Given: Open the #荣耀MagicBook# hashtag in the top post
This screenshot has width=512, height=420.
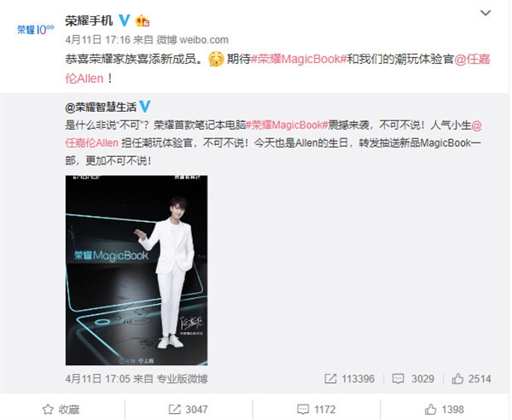Looking at the screenshot, I should 299,59.
